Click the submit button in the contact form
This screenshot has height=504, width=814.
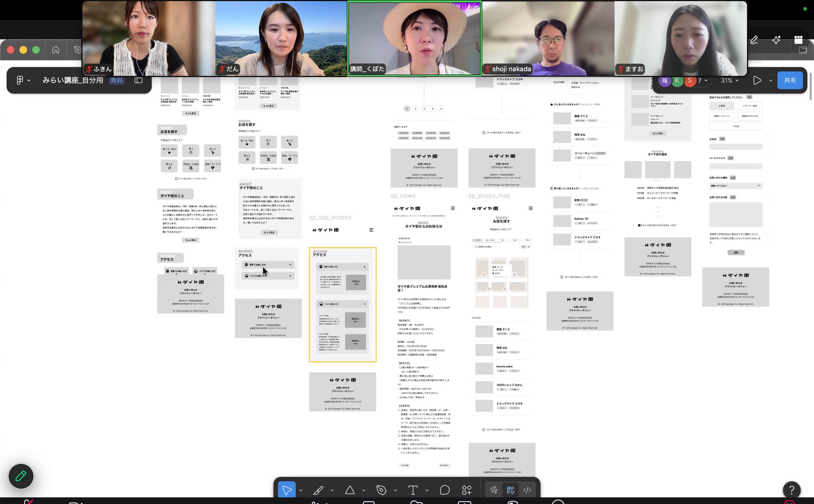736,252
